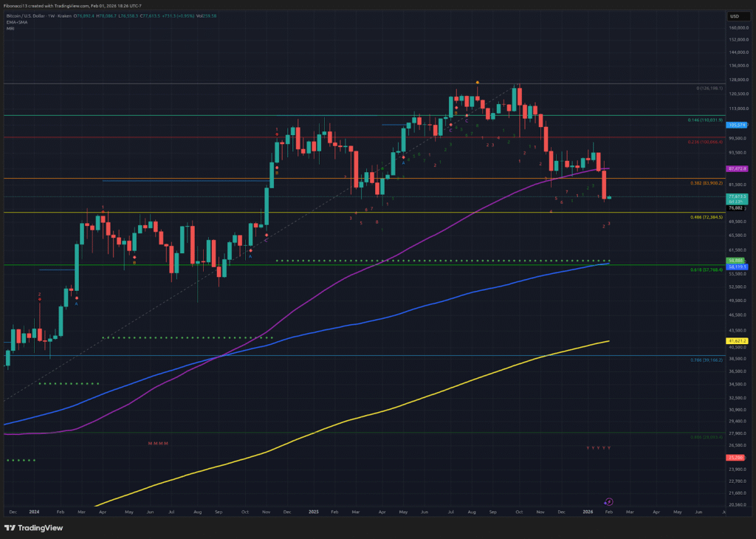This screenshot has height=539, width=756.
Task: Click the purple EMA price marker on the axis
Action: pyautogui.click(x=737, y=168)
